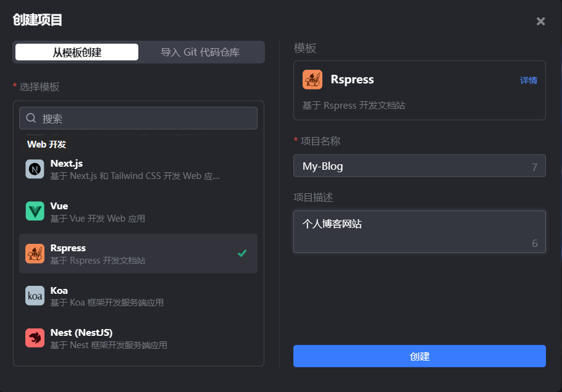
Task: Switch to the 导入 Git 代码仓库 tab
Action: pyautogui.click(x=200, y=52)
